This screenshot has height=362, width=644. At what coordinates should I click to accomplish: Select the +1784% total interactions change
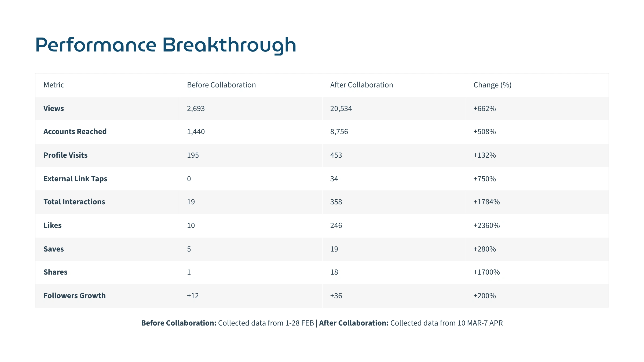coord(486,202)
